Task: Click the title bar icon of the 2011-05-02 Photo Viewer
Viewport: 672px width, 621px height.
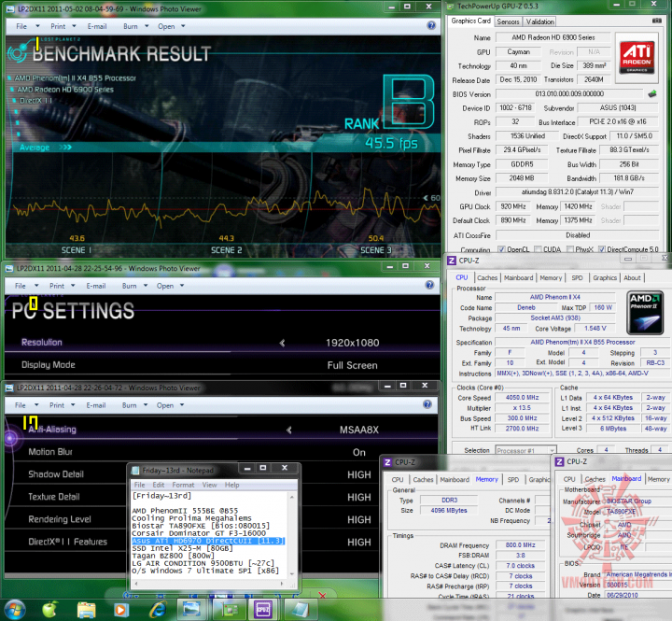Action: 10,8
